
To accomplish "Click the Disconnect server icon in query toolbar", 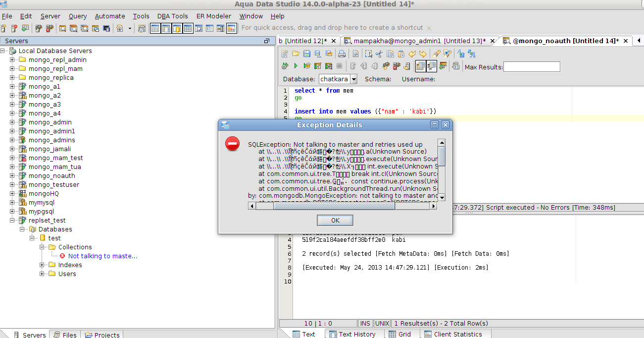I will pyautogui.click(x=396, y=66).
